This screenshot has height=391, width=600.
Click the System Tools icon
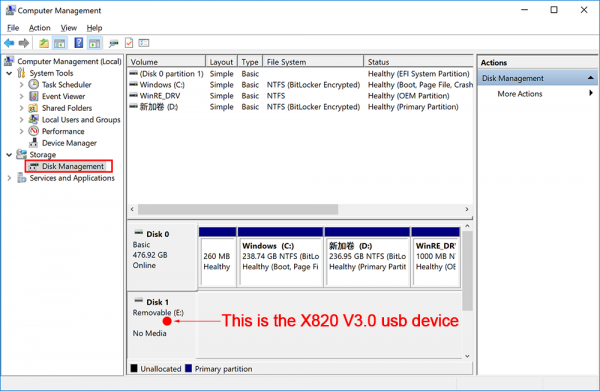(x=21, y=73)
